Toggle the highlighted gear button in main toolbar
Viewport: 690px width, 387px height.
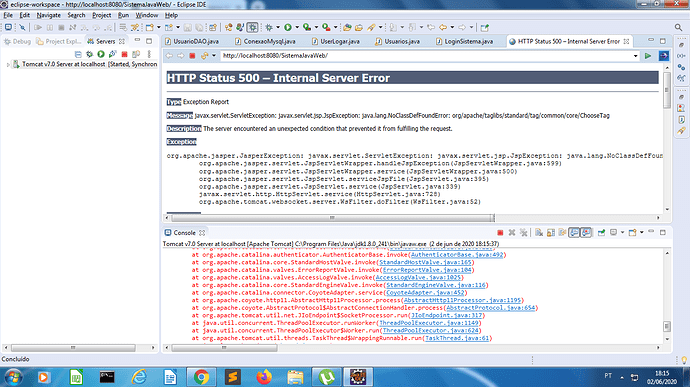click(252, 27)
